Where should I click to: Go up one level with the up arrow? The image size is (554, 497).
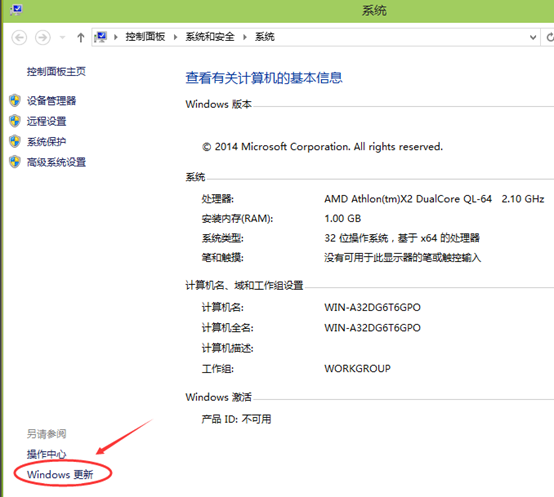(x=81, y=37)
